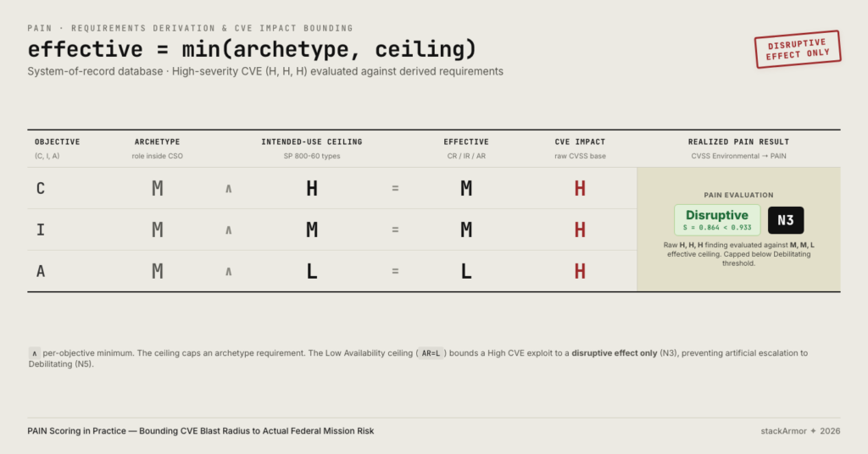
Task: Click the archetype M in the C row
Action: pyautogui.click(x=157, y=189)
